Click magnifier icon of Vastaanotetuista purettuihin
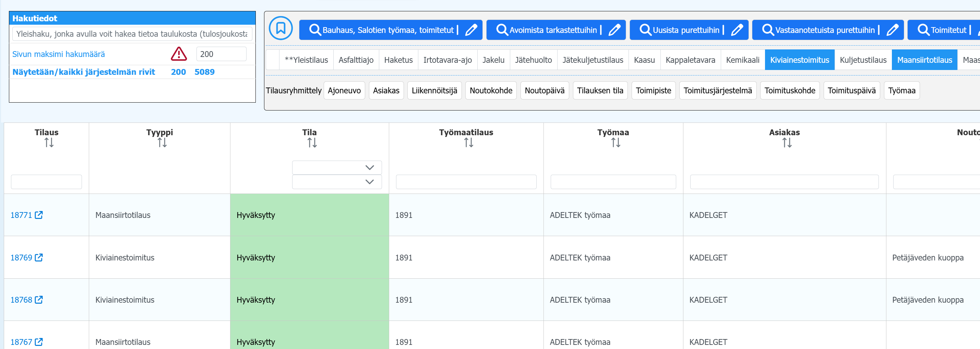Image resolution: width=980 pixels, height=349 pixels. click(768, 30)
